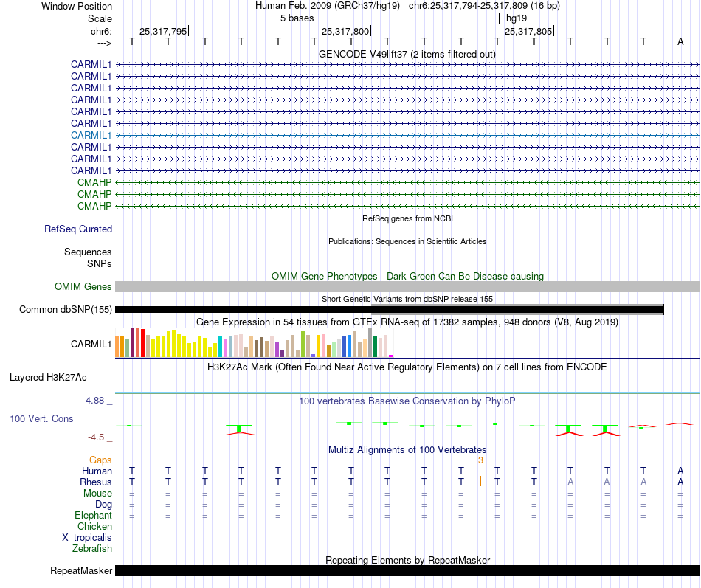Click the 100 Vert. Cons track label
Image resolution: width=701 pixels, height=588 pixels.
[41, 418]
